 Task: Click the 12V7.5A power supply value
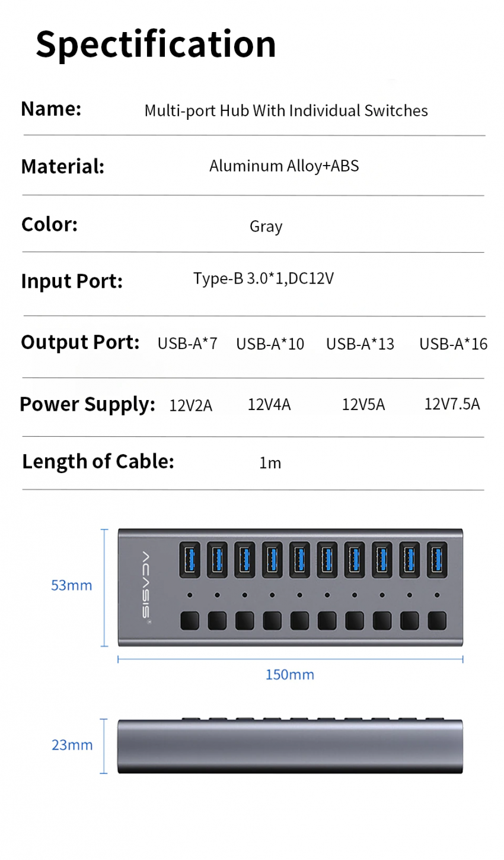pos(452,404)
